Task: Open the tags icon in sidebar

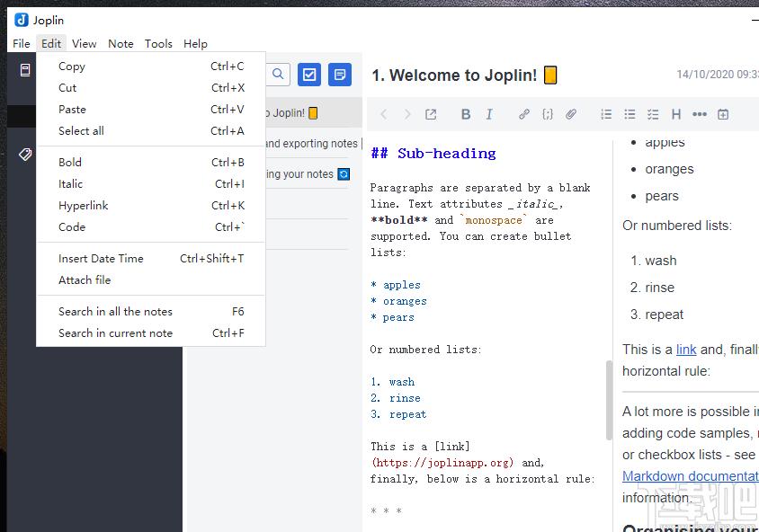Action: 25,155
